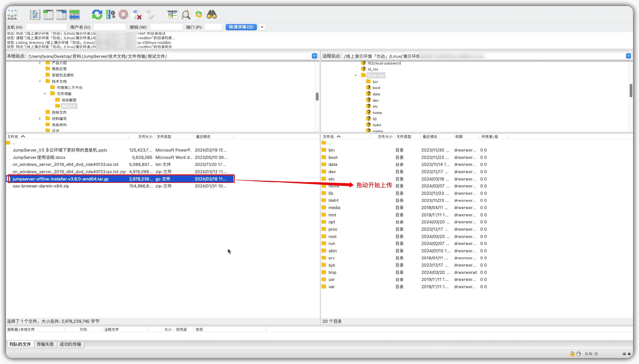Toggle the message log display icon

tap(35, 15)
